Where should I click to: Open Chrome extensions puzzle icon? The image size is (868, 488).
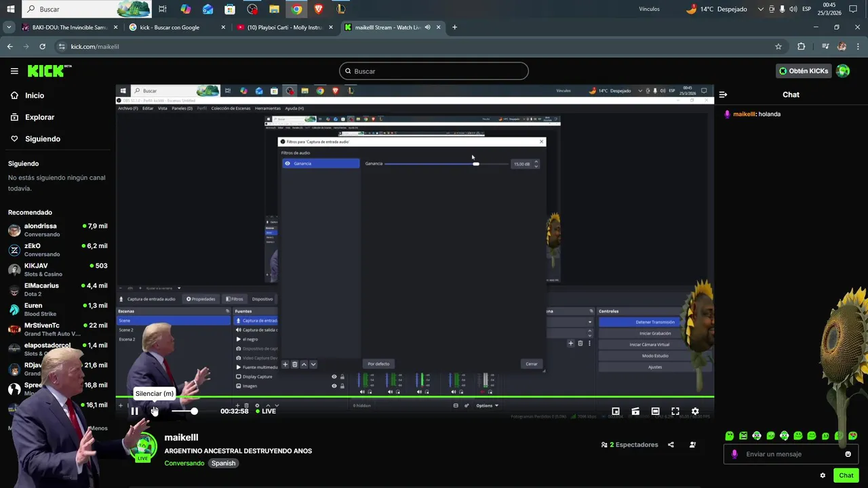click(x=801, y=47)
